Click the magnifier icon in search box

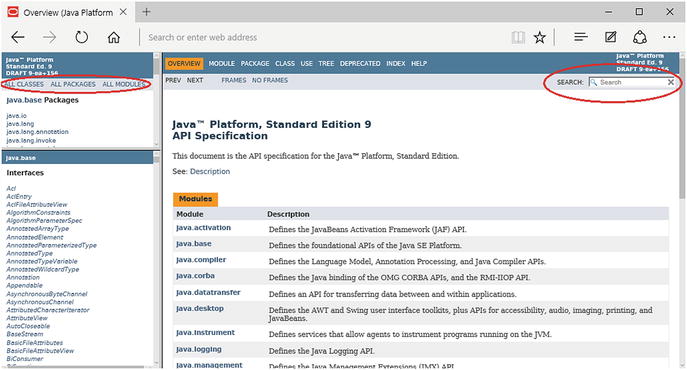(x=594, y=82)
